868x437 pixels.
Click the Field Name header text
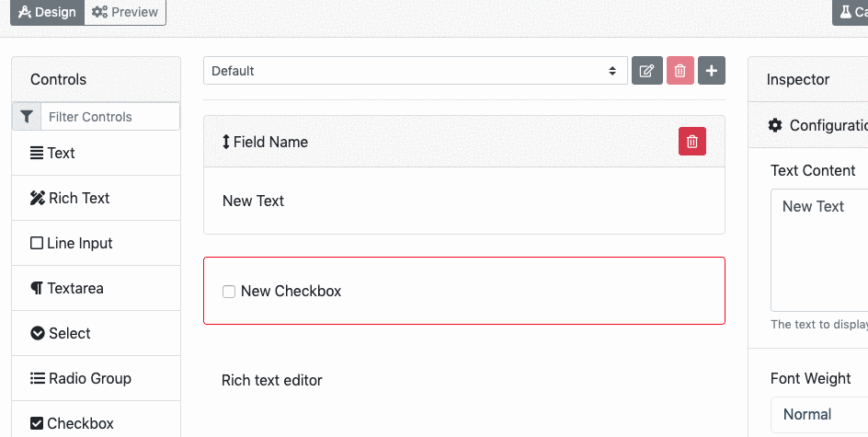point(270,142)
